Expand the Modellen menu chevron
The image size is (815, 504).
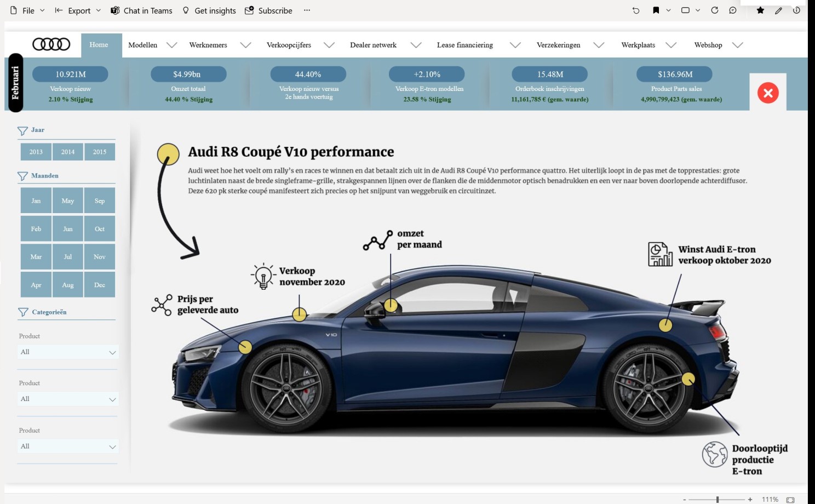pos(171,45)
